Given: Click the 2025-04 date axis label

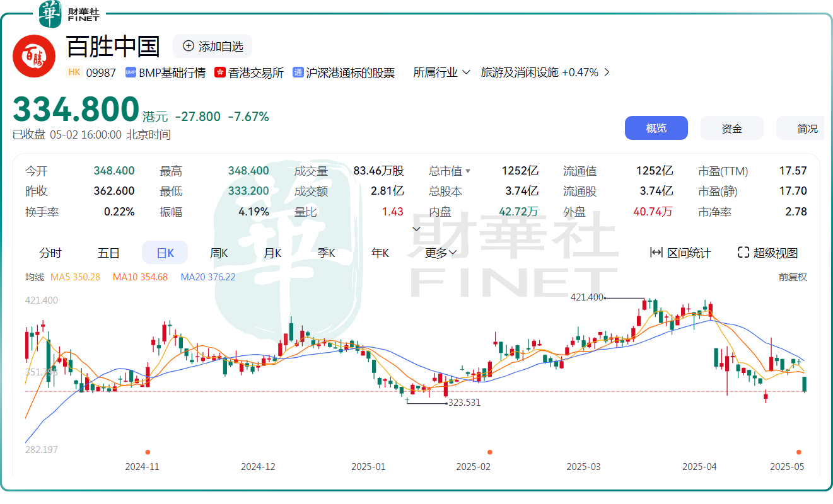Looking at the screenshot, I should (700, 467).
